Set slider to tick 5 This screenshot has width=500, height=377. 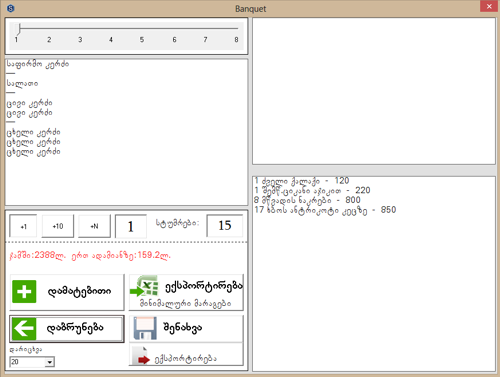pos(142,40)
